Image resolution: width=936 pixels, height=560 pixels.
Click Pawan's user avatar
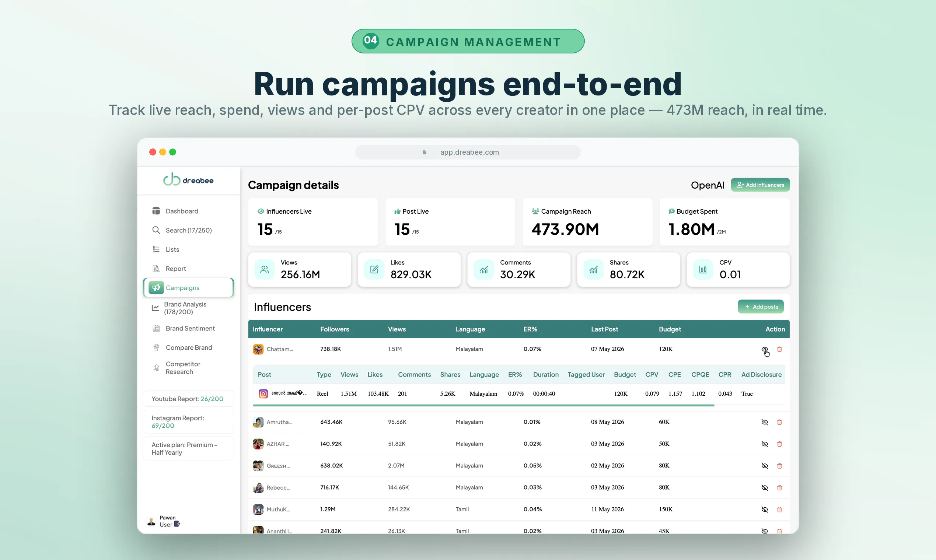pyautogui.click(x=151, y=522)
